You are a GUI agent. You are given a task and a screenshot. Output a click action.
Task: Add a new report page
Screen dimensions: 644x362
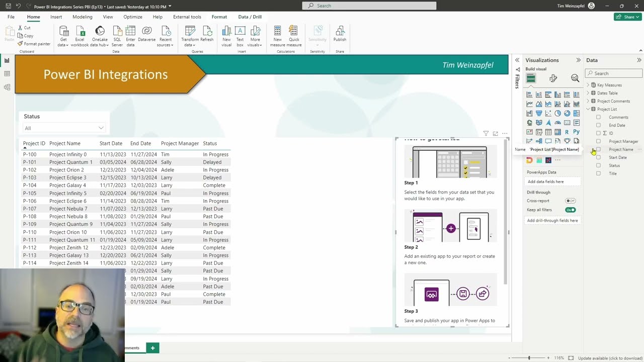click(152, 347)
